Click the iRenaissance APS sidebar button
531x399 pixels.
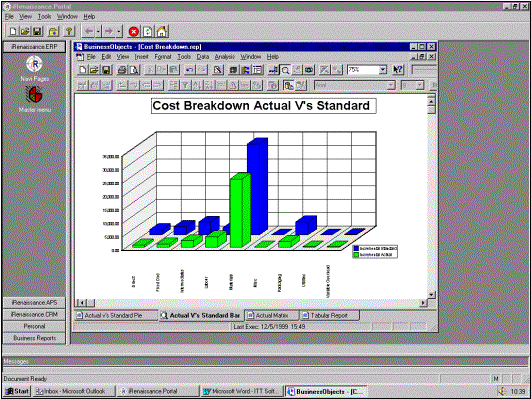34,302
